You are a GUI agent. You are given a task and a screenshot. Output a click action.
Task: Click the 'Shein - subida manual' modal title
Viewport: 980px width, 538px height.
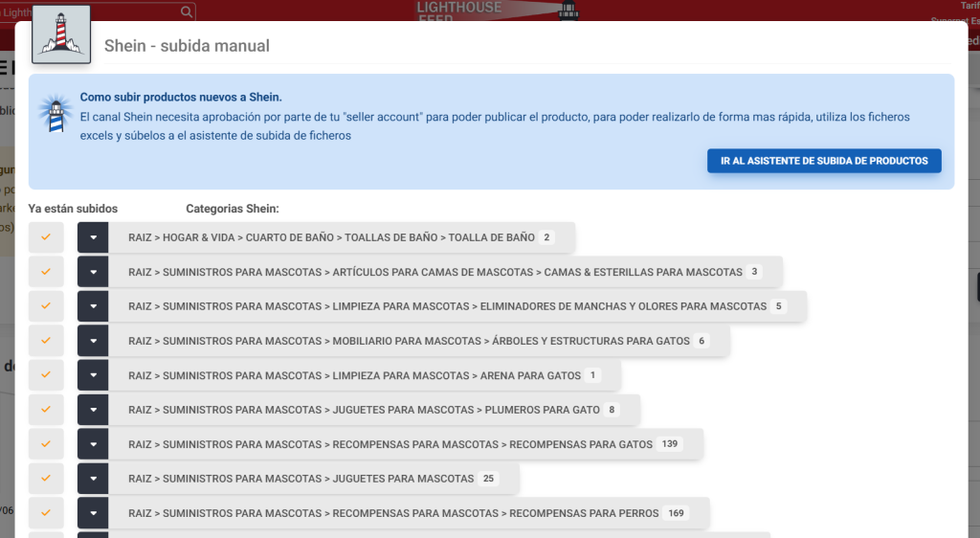(x=187, y=46)
